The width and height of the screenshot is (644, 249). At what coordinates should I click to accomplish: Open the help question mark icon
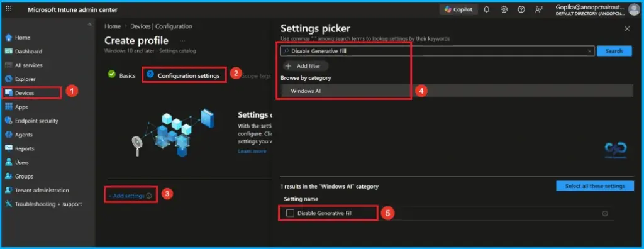(x=521, y=9)
